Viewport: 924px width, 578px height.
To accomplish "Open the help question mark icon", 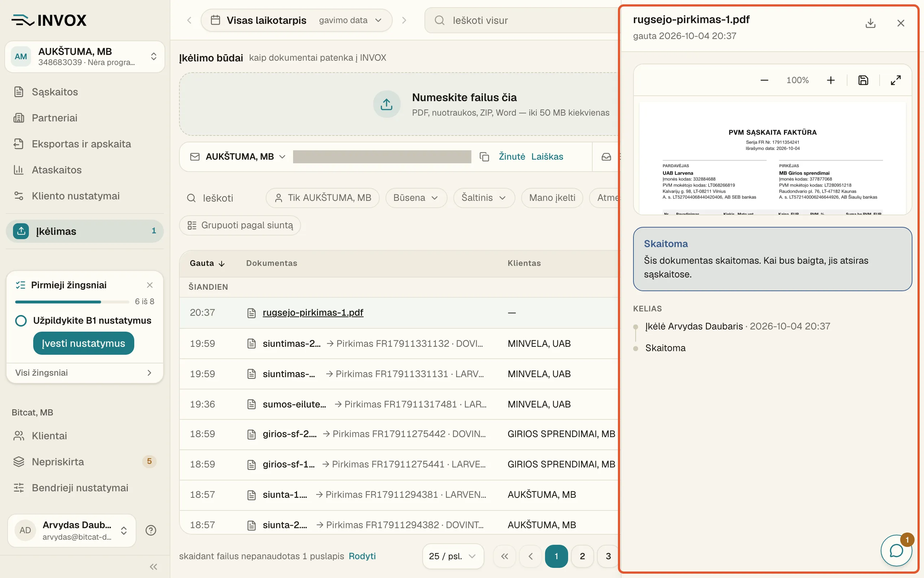I will tap(151, 530).
